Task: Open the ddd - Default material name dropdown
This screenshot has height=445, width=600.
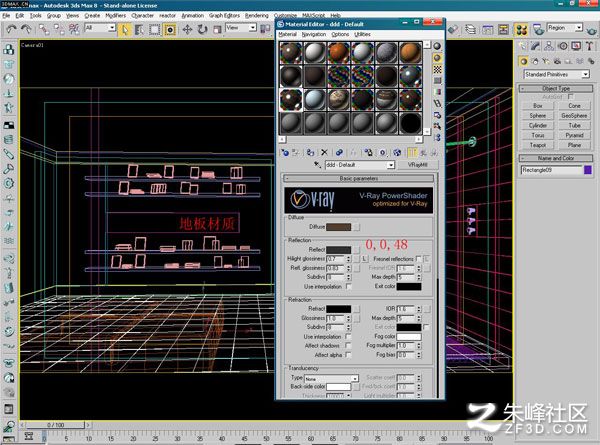Action: [359, 165]
